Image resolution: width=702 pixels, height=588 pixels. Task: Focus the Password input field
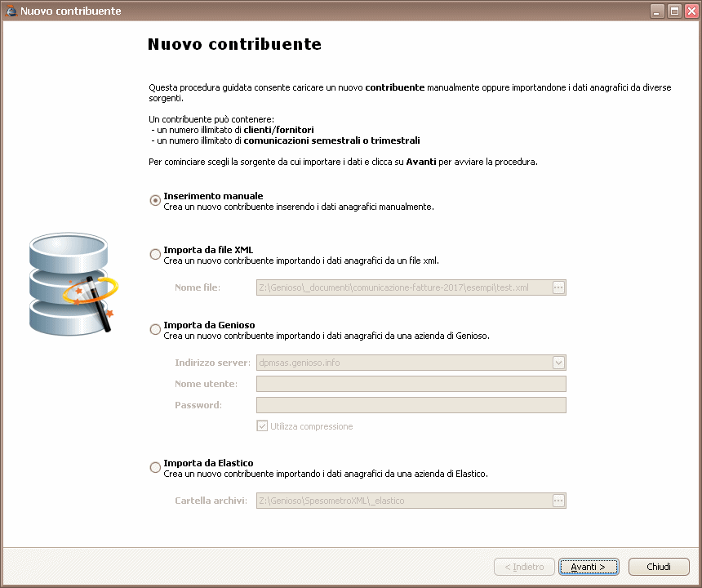(x=411, y=405)
